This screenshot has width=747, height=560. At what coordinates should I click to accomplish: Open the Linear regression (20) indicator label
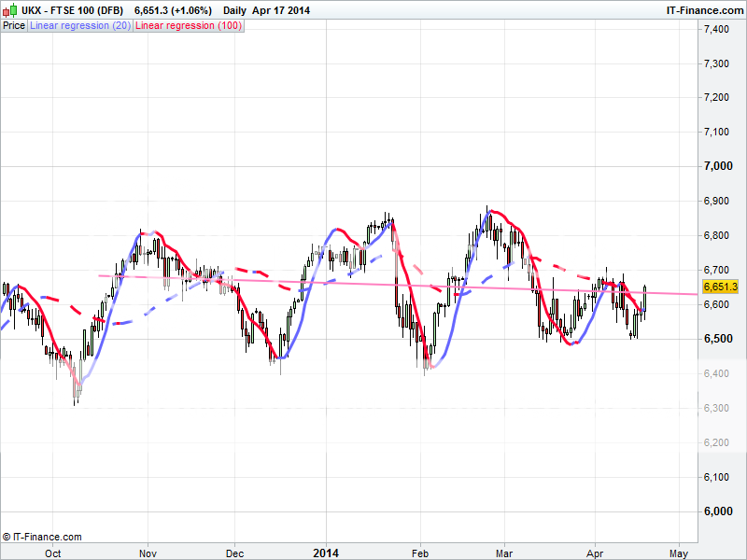[81, 26]
